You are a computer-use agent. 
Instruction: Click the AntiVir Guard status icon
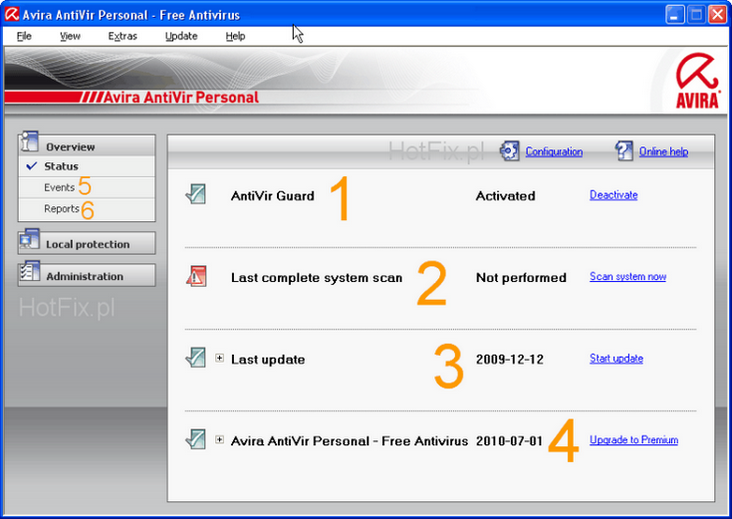pos(196,195)
